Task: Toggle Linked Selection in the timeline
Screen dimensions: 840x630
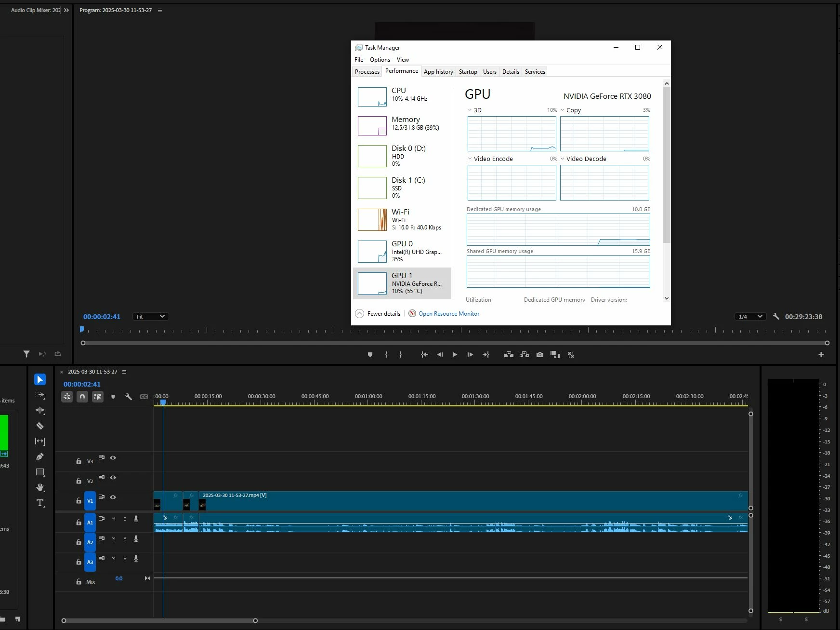Action: (x=98, y=397)
